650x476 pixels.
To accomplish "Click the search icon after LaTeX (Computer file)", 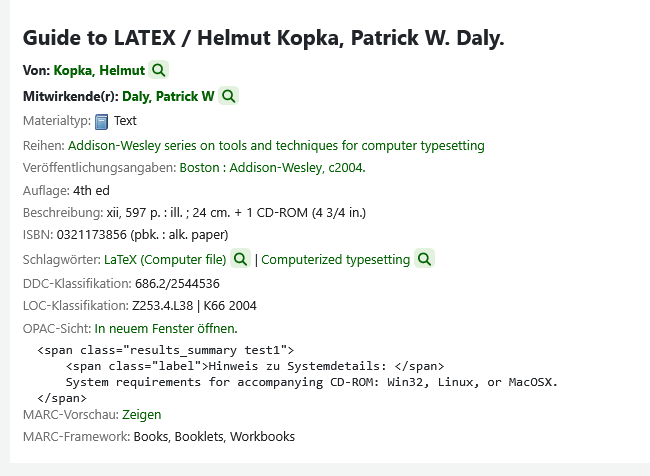I will [x=240, y=259].
